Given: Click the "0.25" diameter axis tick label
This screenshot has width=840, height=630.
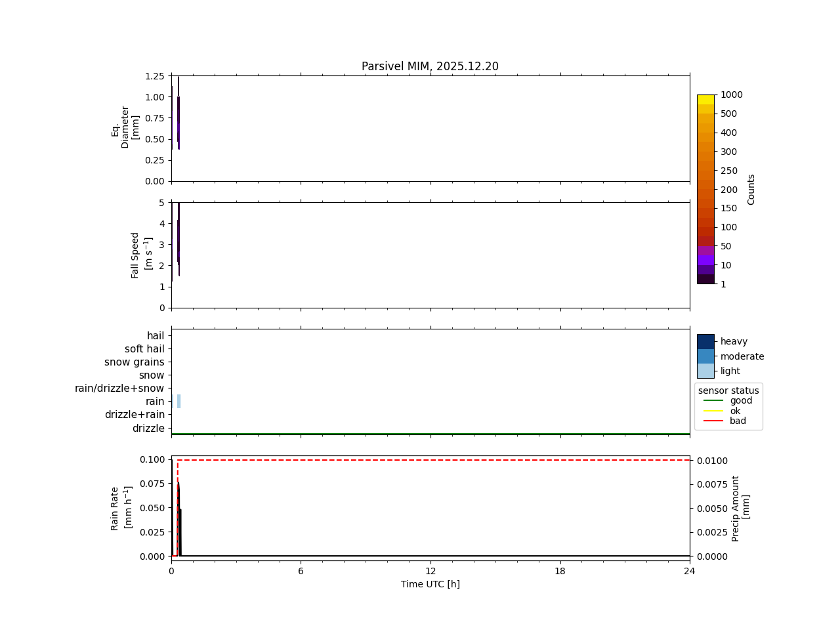Looking at the screenshot, I should click(154, 160).
